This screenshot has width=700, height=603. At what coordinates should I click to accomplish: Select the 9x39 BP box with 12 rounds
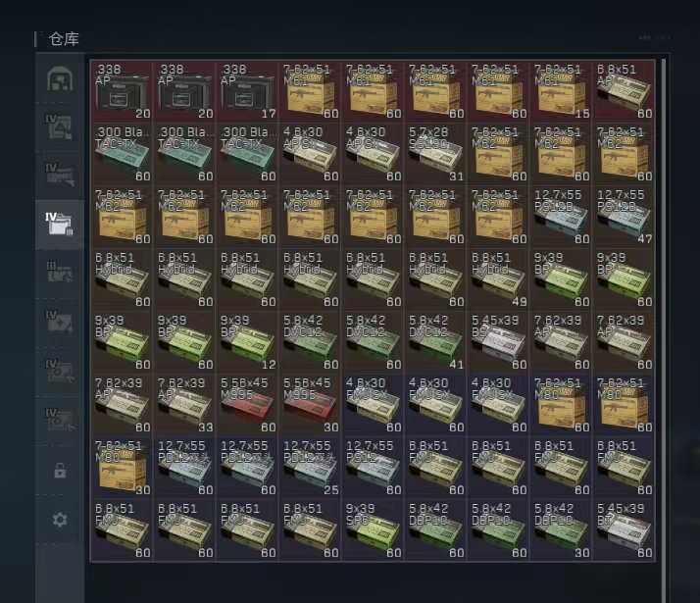(x=247, y=341)
